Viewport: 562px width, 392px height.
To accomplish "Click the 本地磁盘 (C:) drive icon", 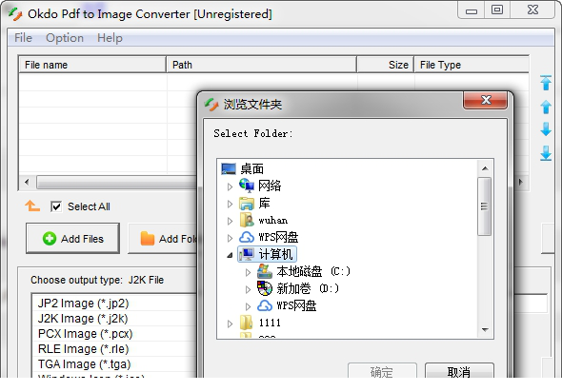I will [265, 271].
